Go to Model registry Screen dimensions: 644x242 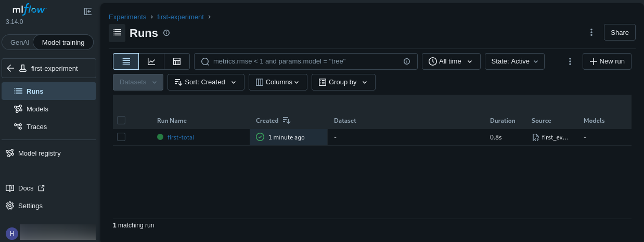[x=49, y=153]
